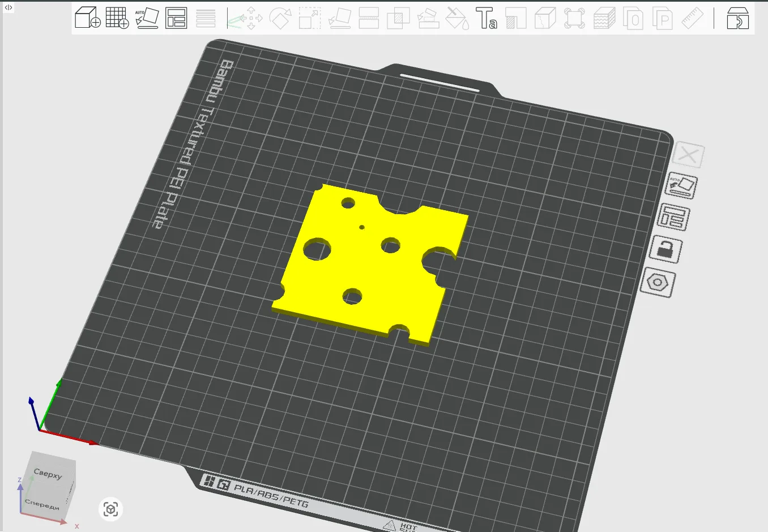Select the color painting bucket tool
The width and height of the screenshot is (768, 532).
pos(457,18)
